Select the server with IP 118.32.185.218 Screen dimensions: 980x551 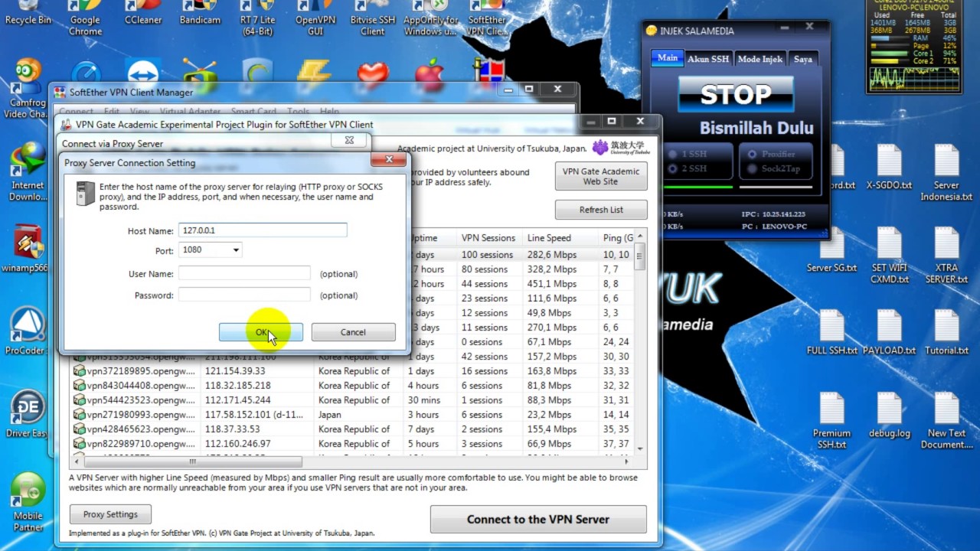click(x=353, y=386)
